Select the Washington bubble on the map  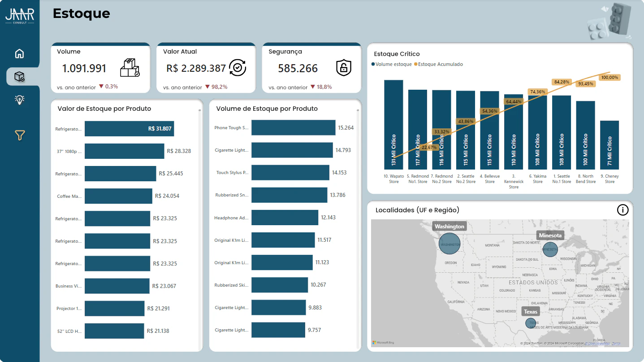450,244
